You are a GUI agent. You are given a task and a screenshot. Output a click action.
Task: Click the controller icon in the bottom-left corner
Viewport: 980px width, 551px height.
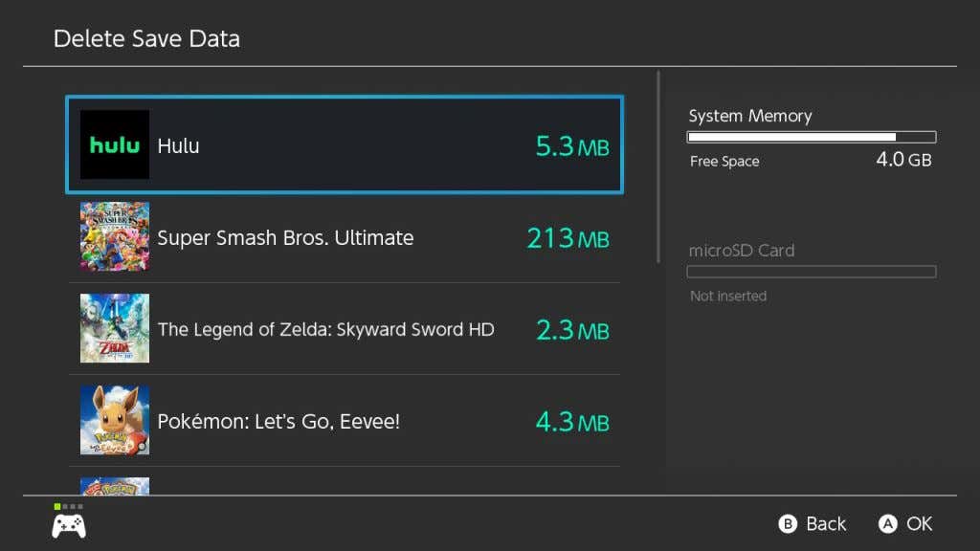68,525
